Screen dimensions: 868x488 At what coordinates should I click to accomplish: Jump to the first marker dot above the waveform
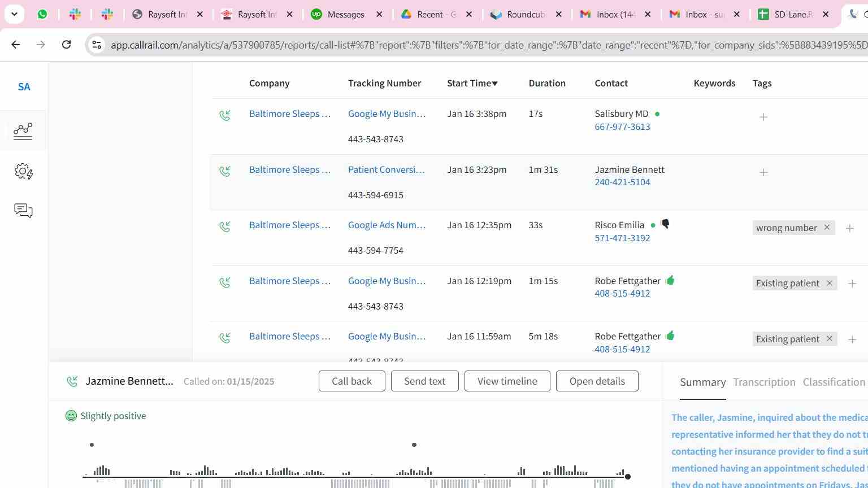(x=92, y=445)
